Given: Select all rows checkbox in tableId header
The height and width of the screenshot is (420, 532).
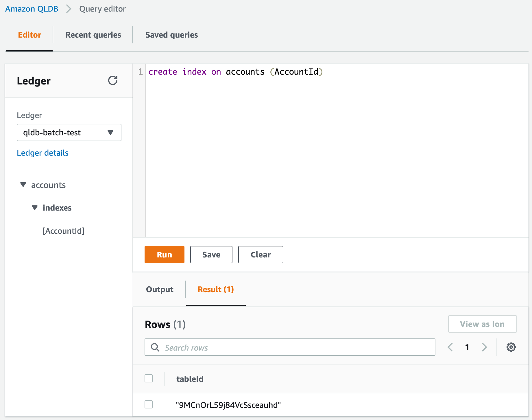Looking at the screenshot, I should (x=149, y=378).
